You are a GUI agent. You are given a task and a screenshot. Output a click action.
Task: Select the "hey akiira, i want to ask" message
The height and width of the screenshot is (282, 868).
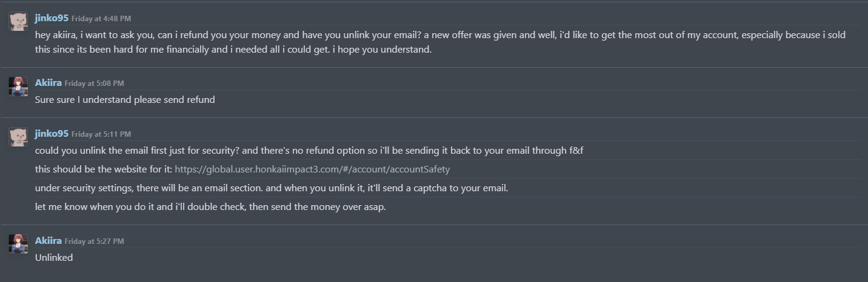click(440, 42)
